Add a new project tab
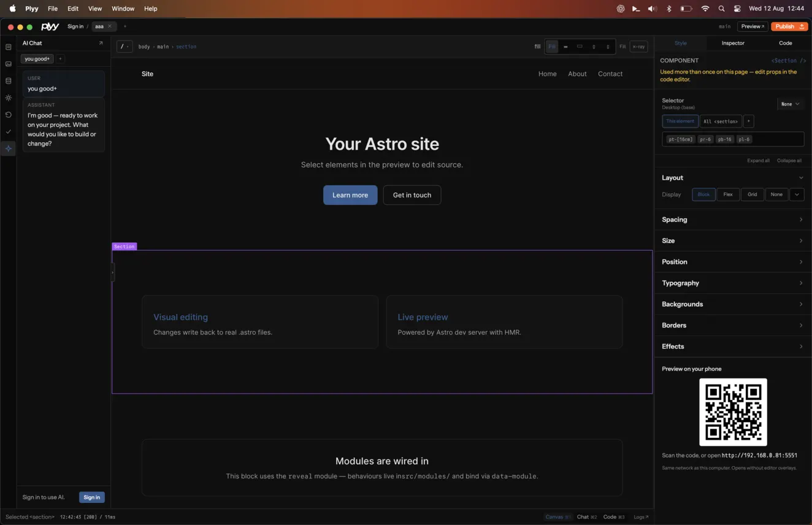The width and height of the screenshot is (812, 525). pyautogui.click(x=125, y=26)
